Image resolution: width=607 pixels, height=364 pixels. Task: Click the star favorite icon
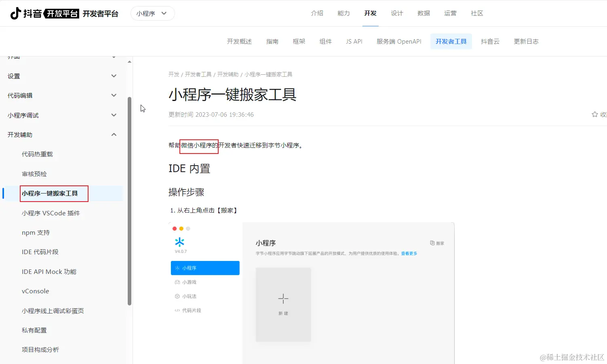point(594,114)
